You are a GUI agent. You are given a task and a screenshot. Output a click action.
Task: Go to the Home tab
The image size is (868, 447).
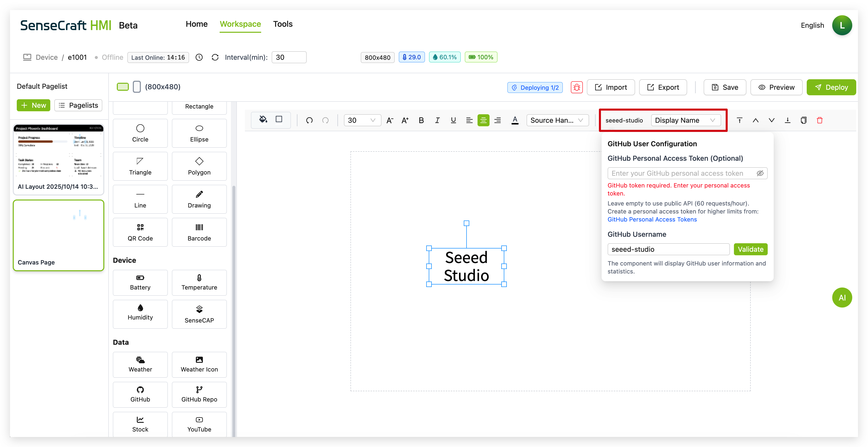196,24
